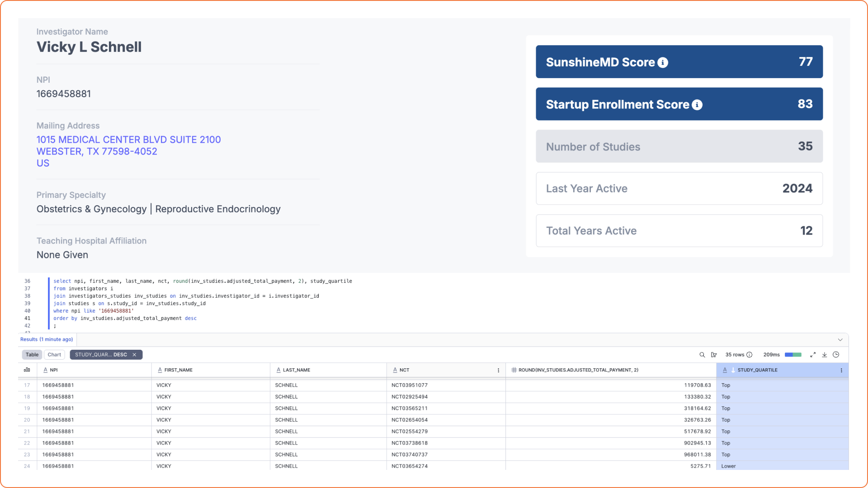Click the SunshineMD Score card
Image resolution: width=868 pixels, height=488 pixels.
coord(679,62)
